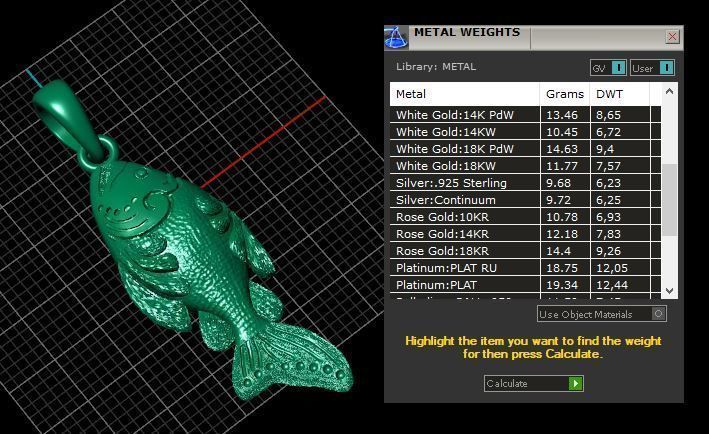Select the Silver:Continuum row
This screenshot has width=709, height=434.
pyautogui.click(x=525, y=200)
